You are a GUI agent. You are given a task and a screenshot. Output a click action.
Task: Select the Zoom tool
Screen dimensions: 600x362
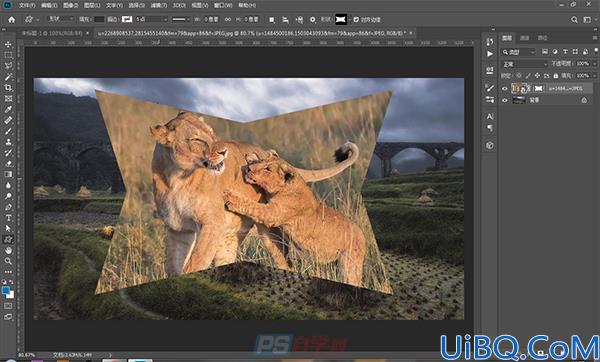[8, 261]
